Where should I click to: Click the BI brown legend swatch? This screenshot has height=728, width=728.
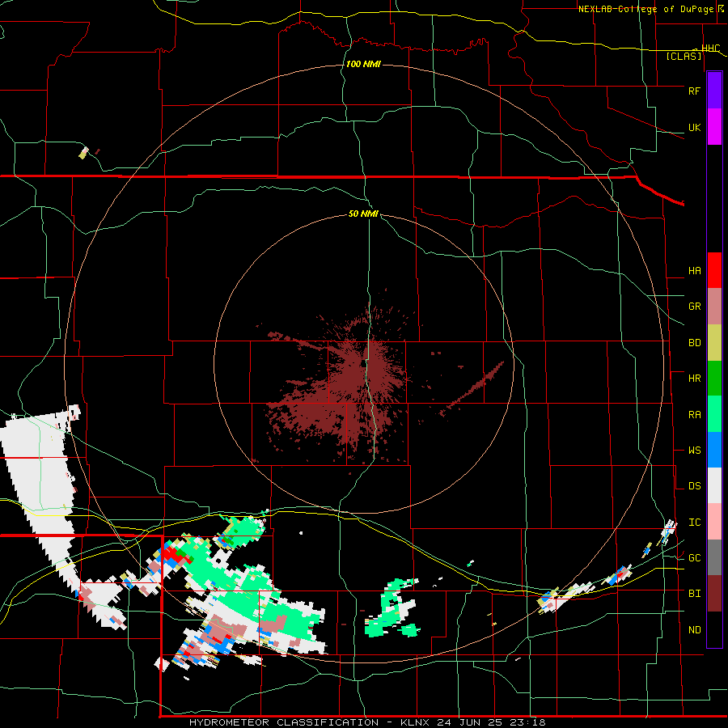(x=714, y=594)
